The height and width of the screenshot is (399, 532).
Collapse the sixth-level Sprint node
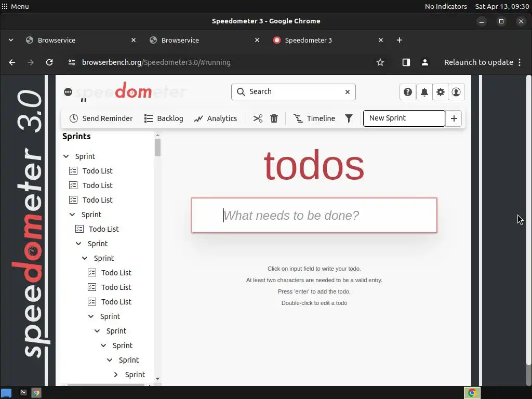97,331
